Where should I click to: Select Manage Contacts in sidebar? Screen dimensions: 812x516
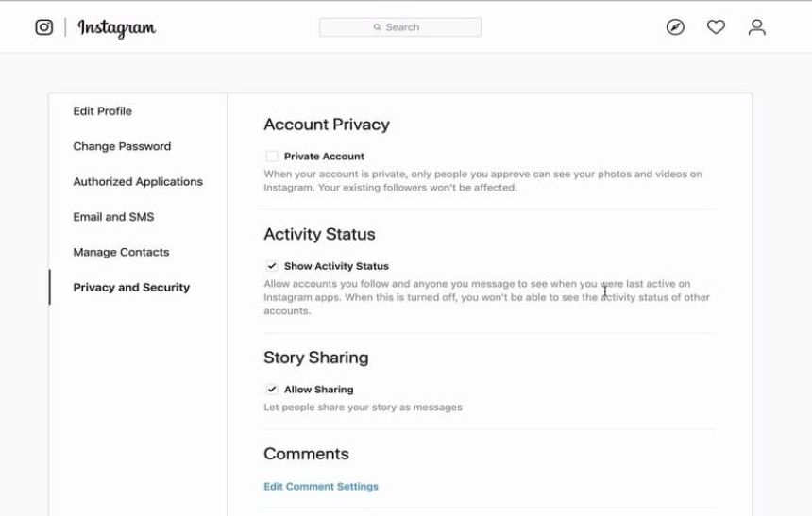(121, 252)
